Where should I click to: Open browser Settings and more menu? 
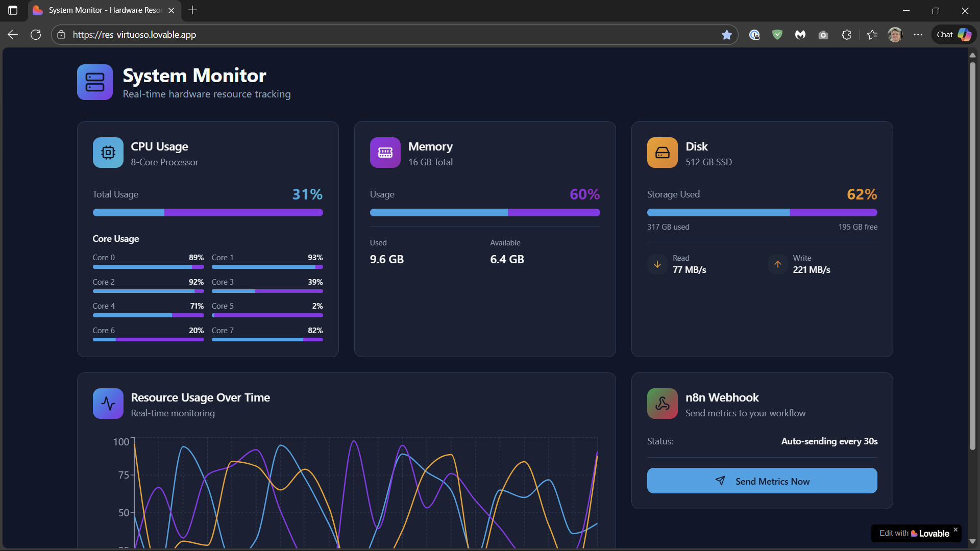click(x=918, y=35)
